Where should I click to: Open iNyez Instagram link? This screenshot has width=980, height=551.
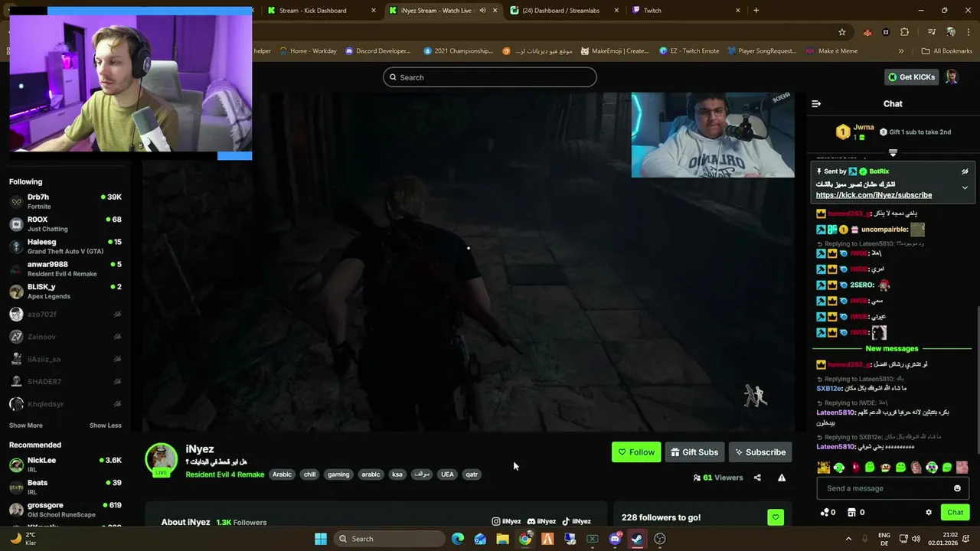point(506,521)
